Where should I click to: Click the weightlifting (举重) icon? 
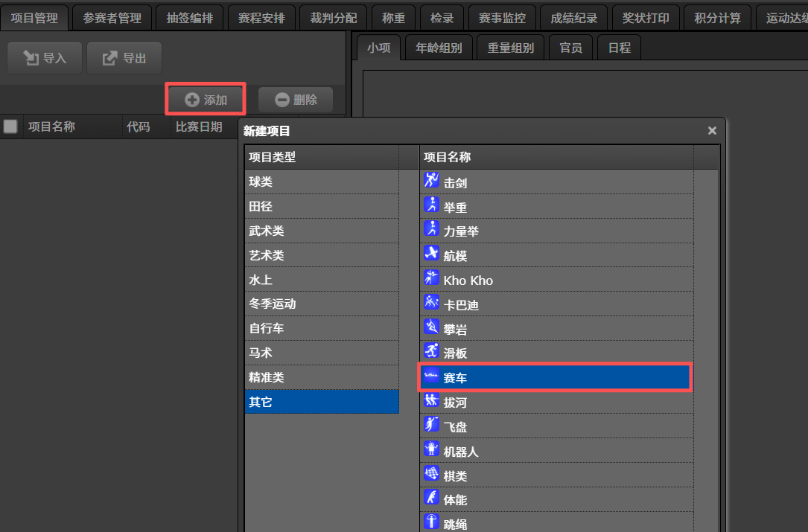tap(431, 205)
